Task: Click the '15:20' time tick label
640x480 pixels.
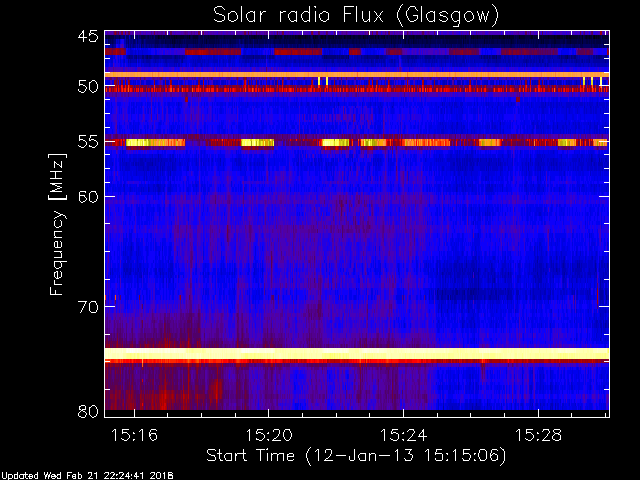Action: point(269,435)
